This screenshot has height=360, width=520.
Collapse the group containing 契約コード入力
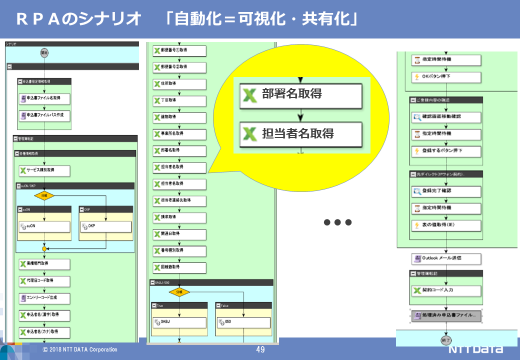[x=413, y=274]
